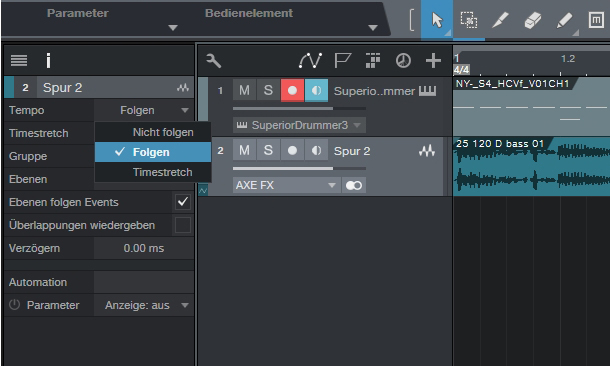The height and width of the screenshot is (366, 610).
Task: Open the Bedienelement dropdown arrow
Action: click(373, 28)
